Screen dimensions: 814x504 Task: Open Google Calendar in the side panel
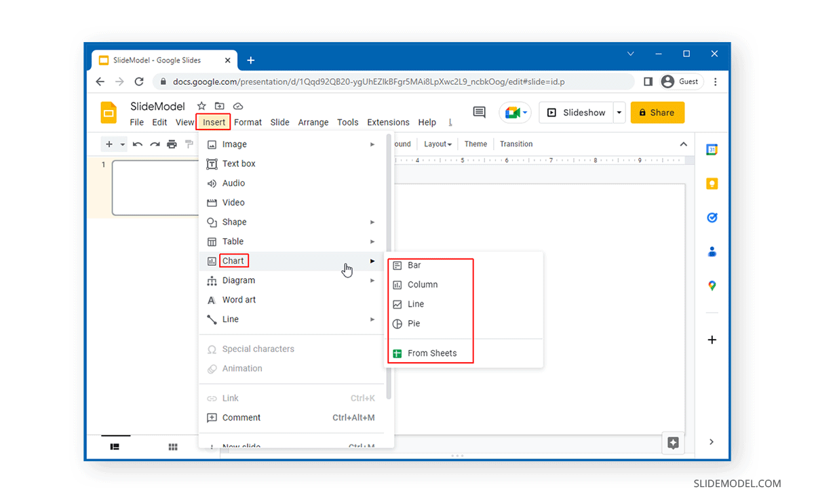tap(711, 149)
